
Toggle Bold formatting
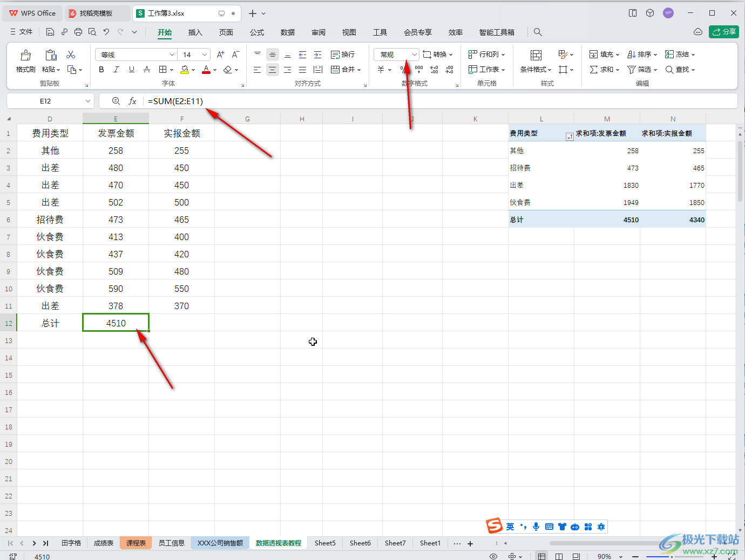[101, 70]
